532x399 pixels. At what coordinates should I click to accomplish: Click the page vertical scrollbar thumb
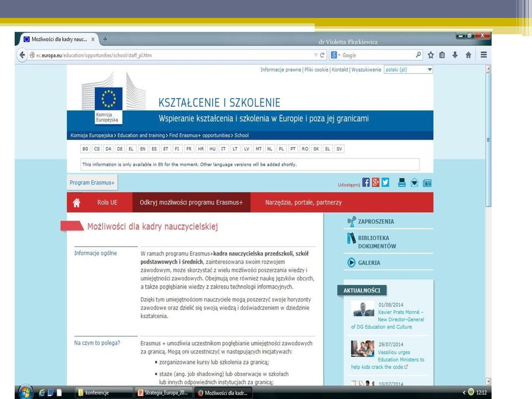[x=488, y=139]
